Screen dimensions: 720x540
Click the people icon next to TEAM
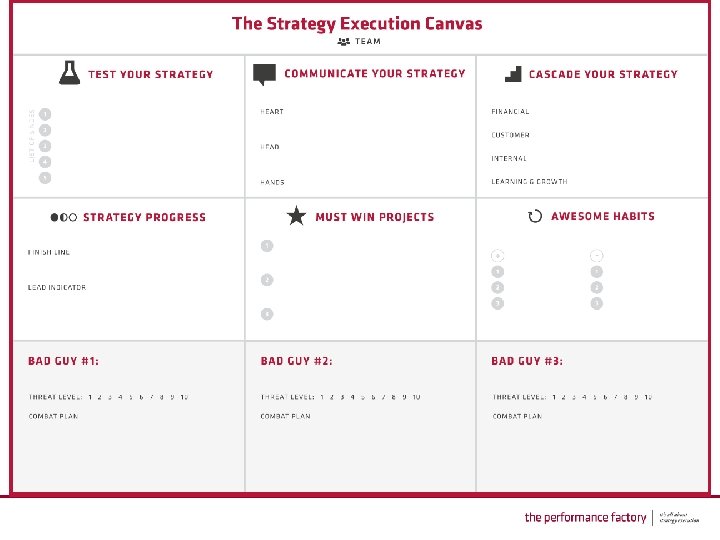coord(343,42)
